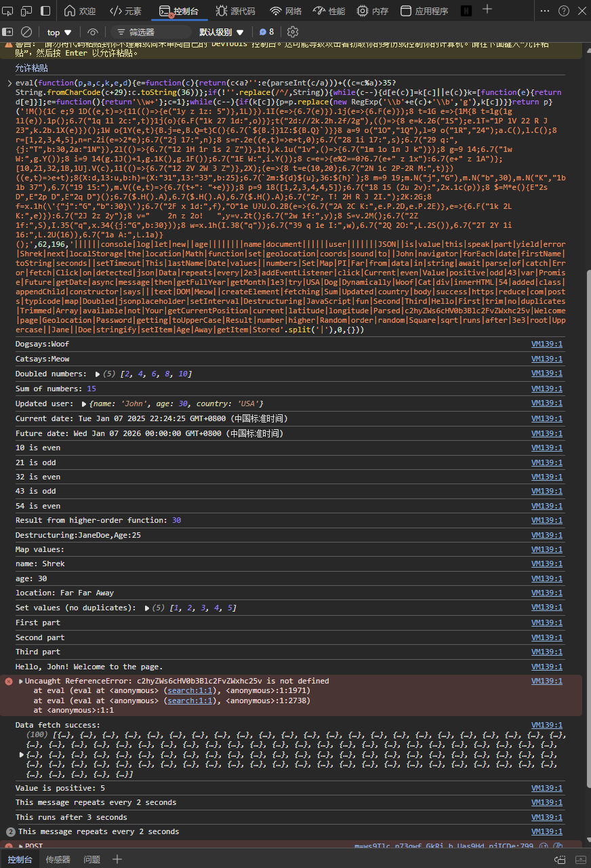Click the 8 issues counter badge
The image size is (591, 868).
pos(267,32)
